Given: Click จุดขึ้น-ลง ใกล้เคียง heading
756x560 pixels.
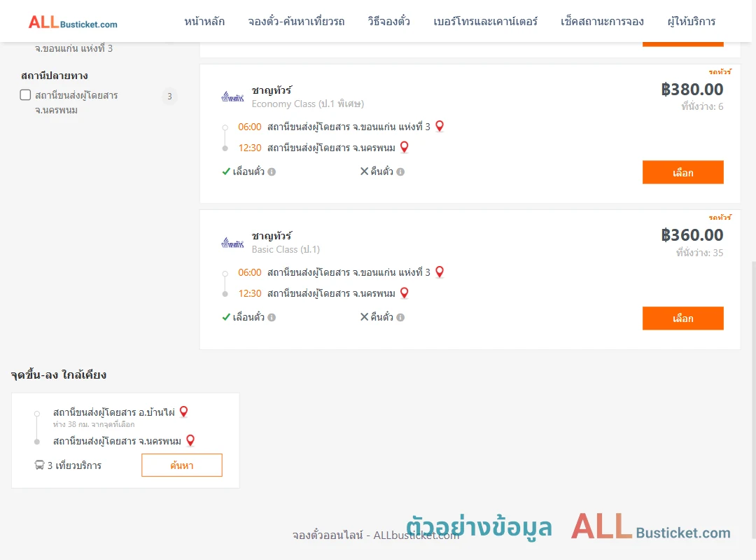Looking at the screenshot, I should point(59,374).
